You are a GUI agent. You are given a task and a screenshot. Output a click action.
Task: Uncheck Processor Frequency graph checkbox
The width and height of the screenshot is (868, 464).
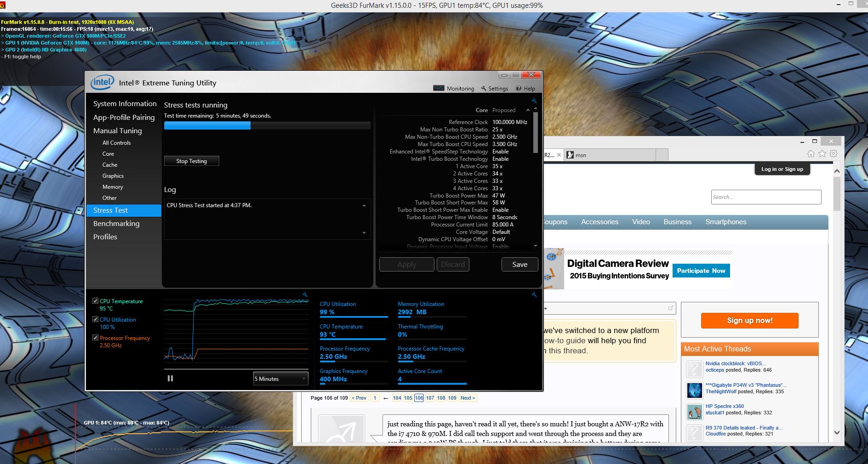[x=96, y=338]
